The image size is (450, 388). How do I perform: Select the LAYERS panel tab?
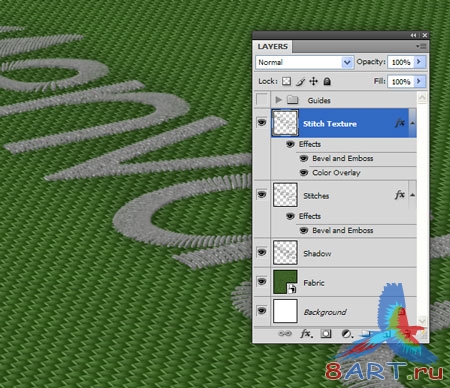pos(273,46)
